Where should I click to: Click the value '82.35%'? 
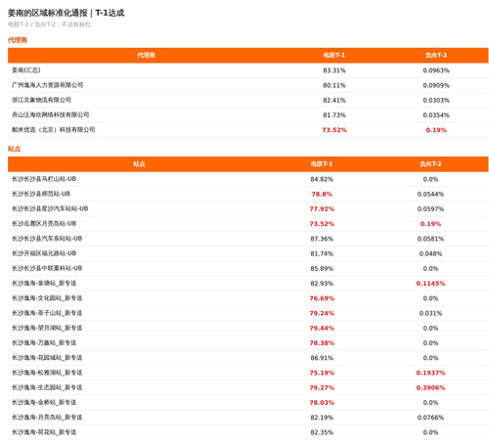[322, 432]
